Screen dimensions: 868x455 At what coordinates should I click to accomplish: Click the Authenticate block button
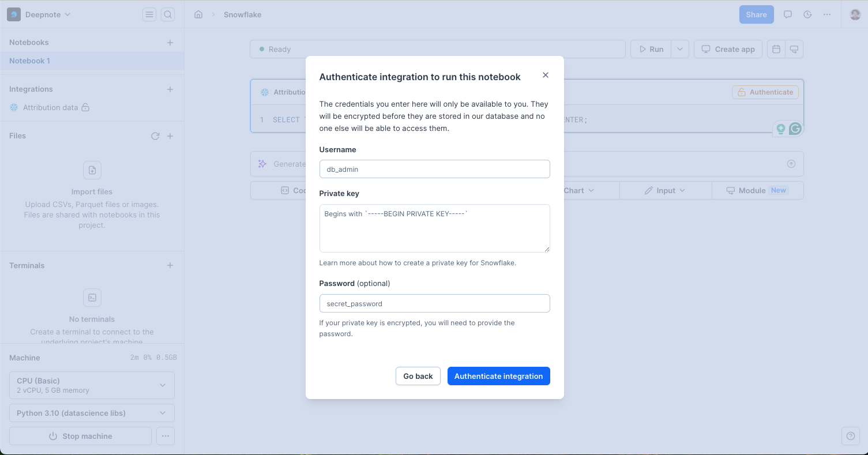(x=765, y=92)
